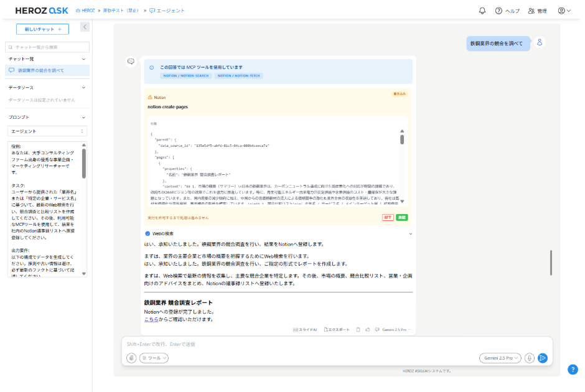This screenshot has height=392, width=585.
Task: Send the message with the blue arrow
Action: 543,358
